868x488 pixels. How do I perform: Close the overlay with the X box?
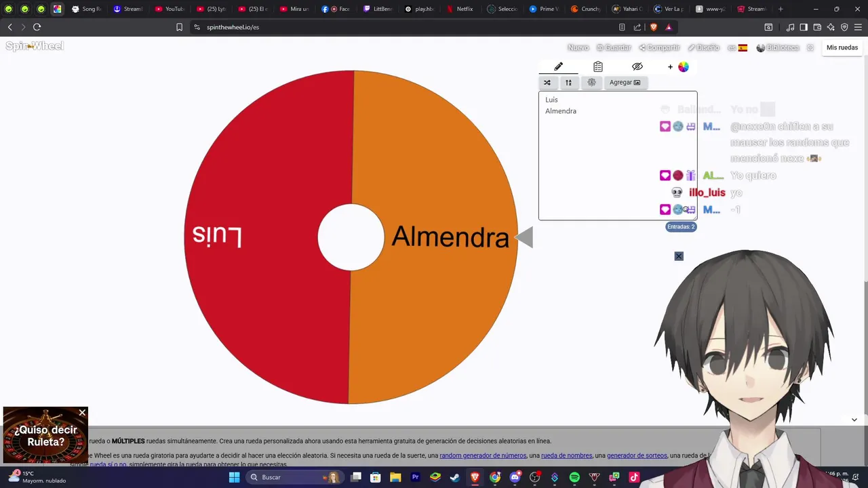(679, 256)
